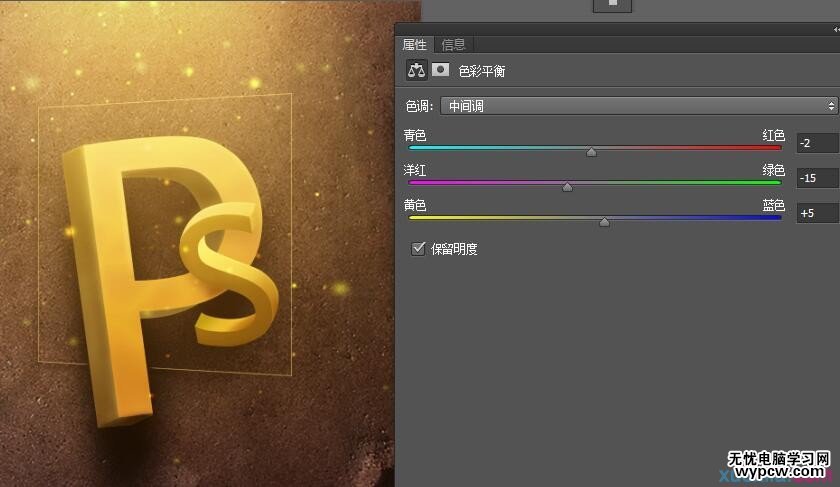Click the 黄色–蓝色 slider handle
The height and width of the screenshot is (487, 840).
(x=604, y=222)
